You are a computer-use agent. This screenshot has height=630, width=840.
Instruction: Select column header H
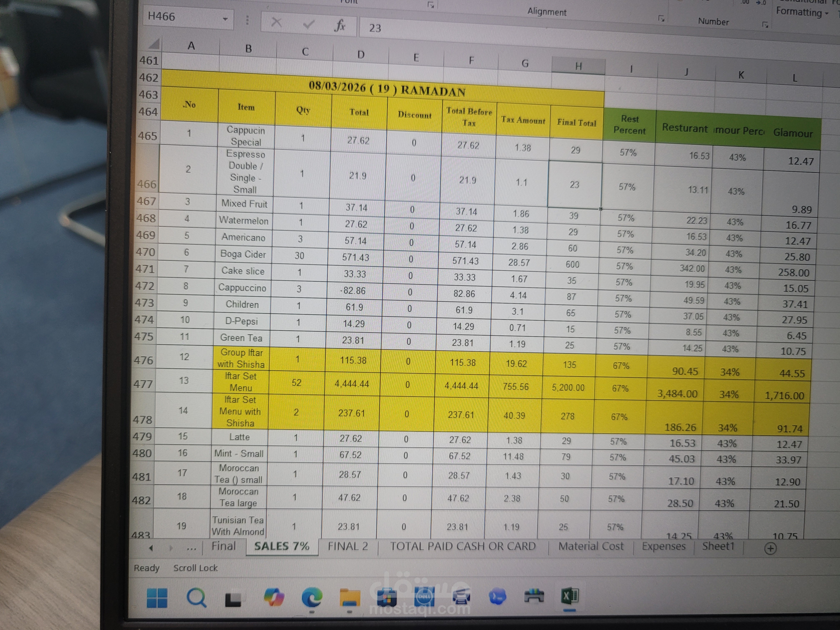click(x=578, y=66)
